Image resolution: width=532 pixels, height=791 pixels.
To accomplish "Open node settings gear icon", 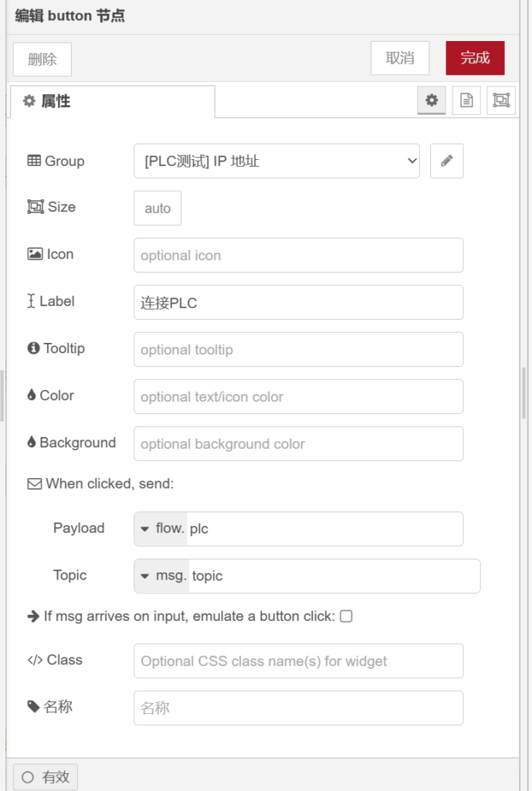I will pyautogui.click(x=432, y=100).
